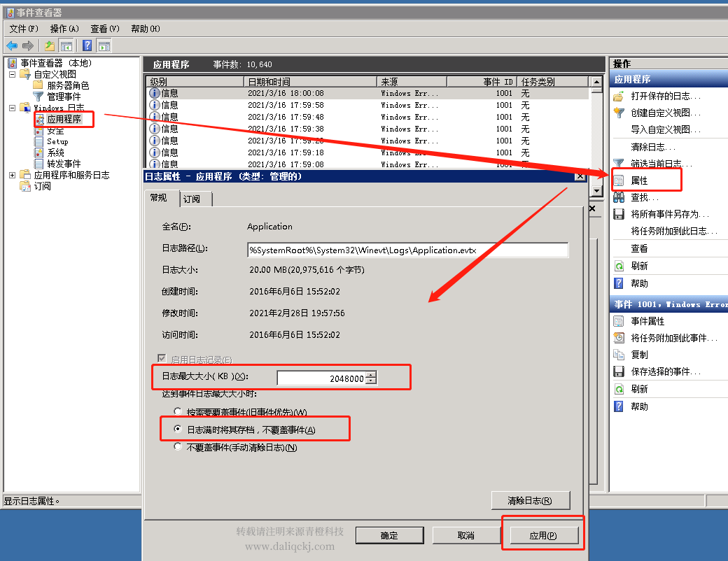Click the blue help toolbar icon
This screenshot has width=728, height=561.
coord(87,45)
